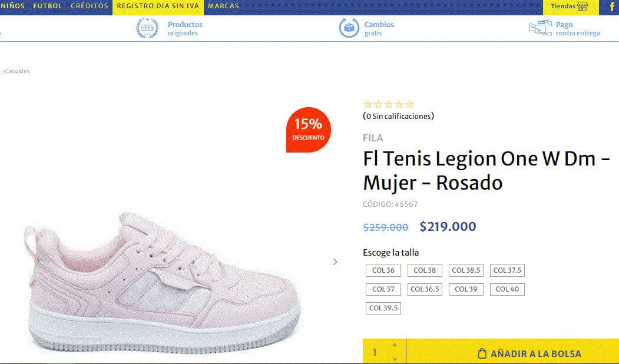Click the 100% original products badge icon
619x364 pixels.
click(147, 28)
